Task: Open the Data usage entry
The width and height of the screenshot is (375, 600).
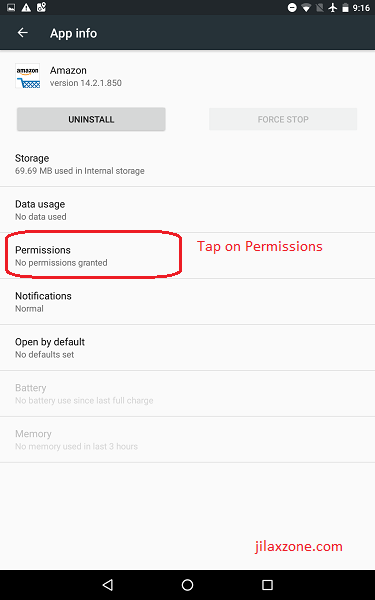Action: point(188,210)
